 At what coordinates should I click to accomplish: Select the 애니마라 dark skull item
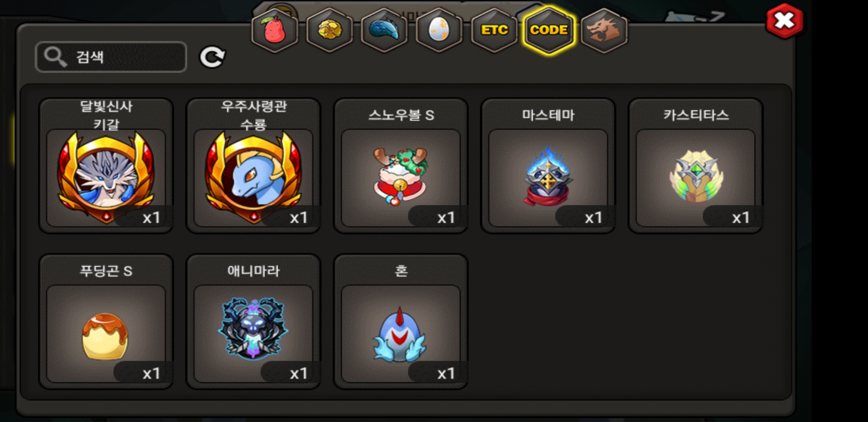click(253, 322)
